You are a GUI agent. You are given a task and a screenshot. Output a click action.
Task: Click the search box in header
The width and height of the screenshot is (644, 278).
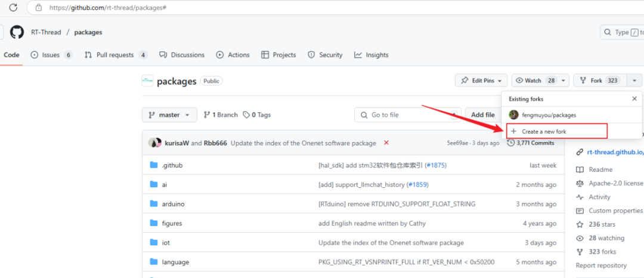(622, 32)
